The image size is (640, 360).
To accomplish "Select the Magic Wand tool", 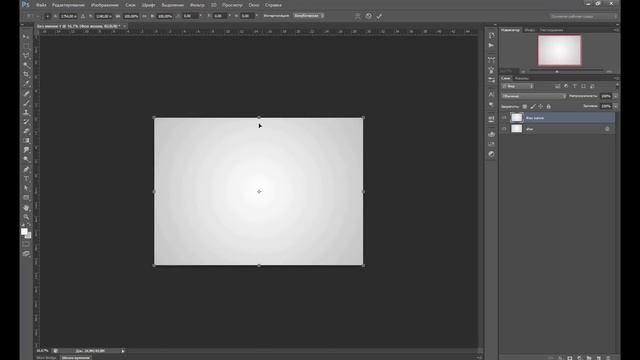I will pyautogui.click(x=26, y=65).
